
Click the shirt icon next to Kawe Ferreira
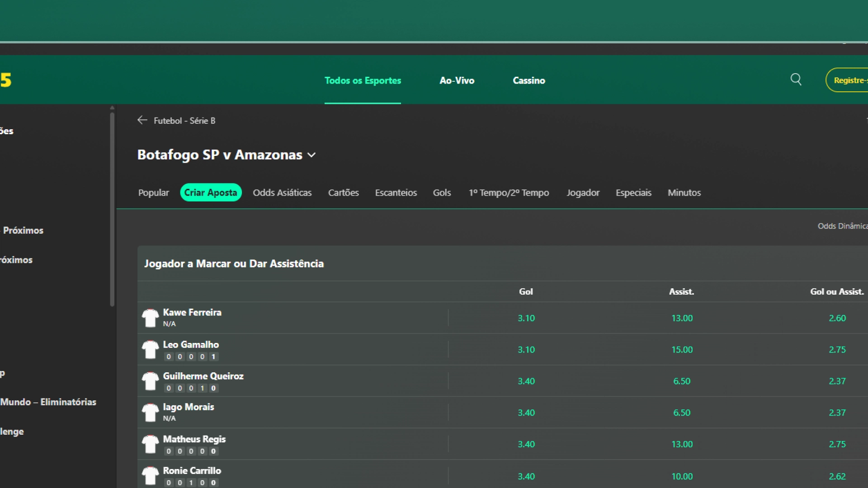[x=151, y=318]
